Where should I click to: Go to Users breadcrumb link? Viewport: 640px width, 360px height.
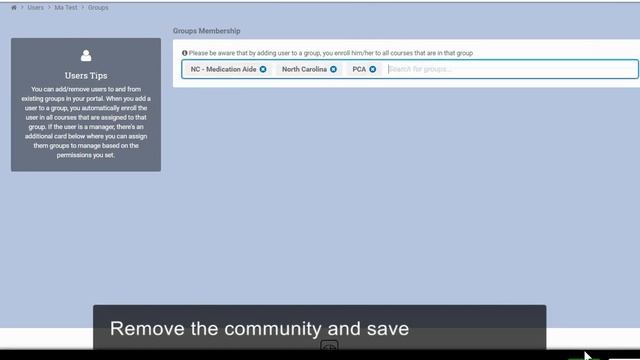point(36,8)
